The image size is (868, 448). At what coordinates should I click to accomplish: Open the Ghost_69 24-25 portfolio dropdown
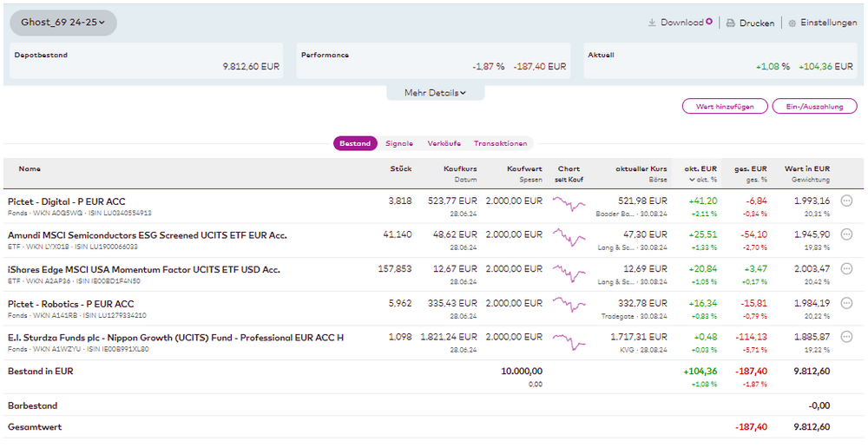[x=63, y=23]
